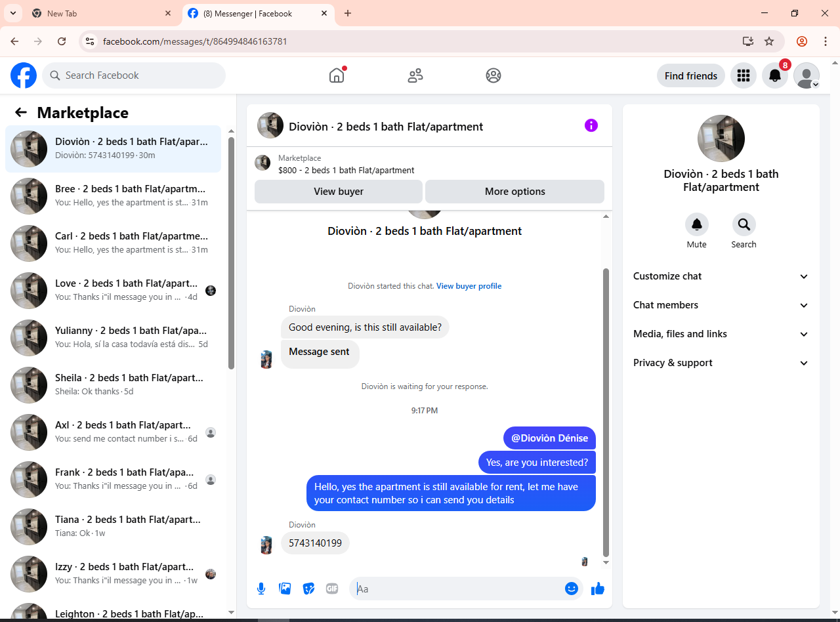
Task: Click the 5743140199 phone number message
Action: click(x=316, y=543)
